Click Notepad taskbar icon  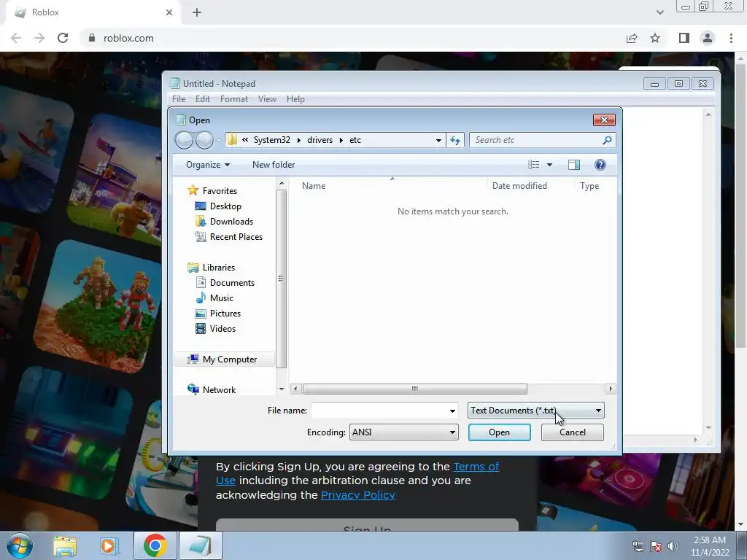click(x=201, y=545)
